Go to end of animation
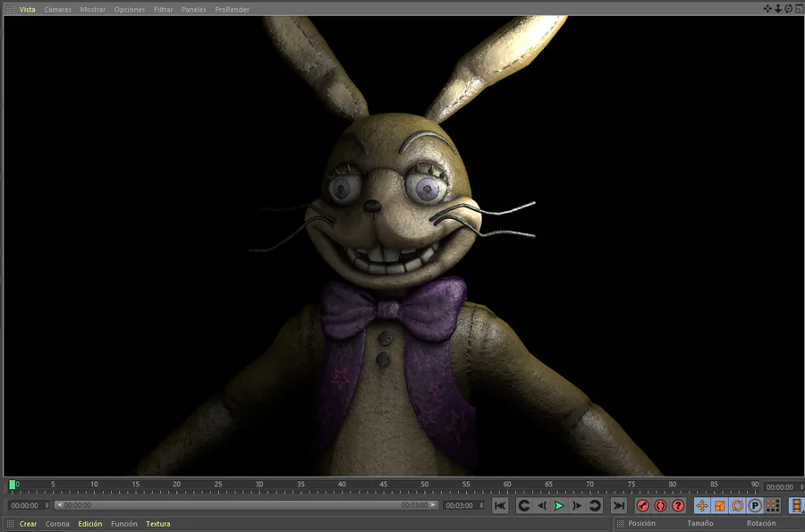 click(x=619, y=506)
